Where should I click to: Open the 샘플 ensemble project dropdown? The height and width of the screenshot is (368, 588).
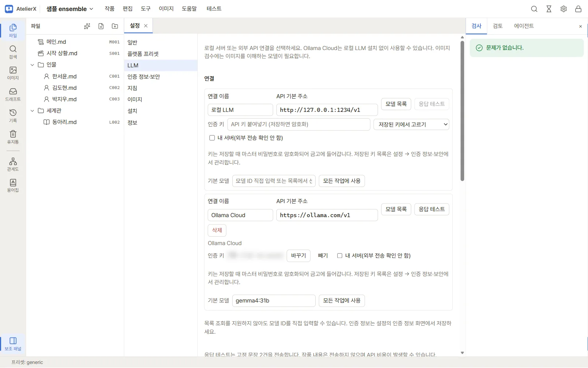[70, 9]
